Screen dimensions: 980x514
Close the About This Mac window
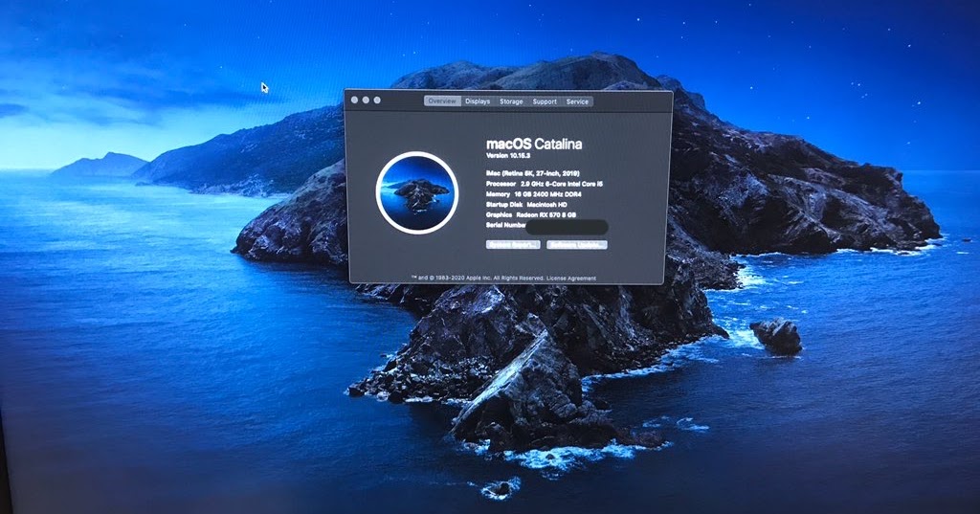pos(354,101)
